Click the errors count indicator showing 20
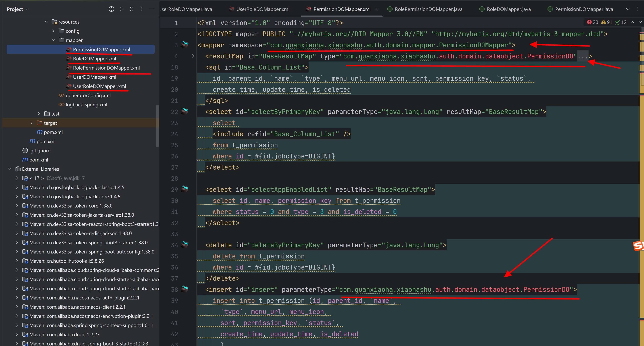The width and height of the screenshot is (644, 346). click(592, 22)
